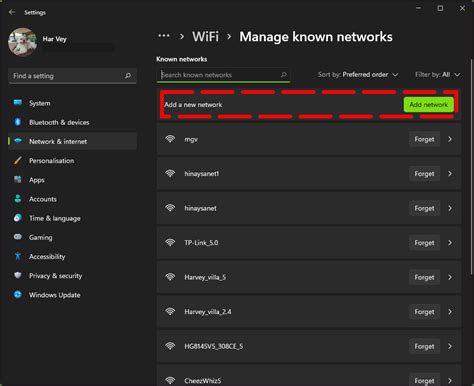The image size is (474, 386).
Task: Click the TP-Link_5.0 WiFi icon
Action: pos(170,242)
